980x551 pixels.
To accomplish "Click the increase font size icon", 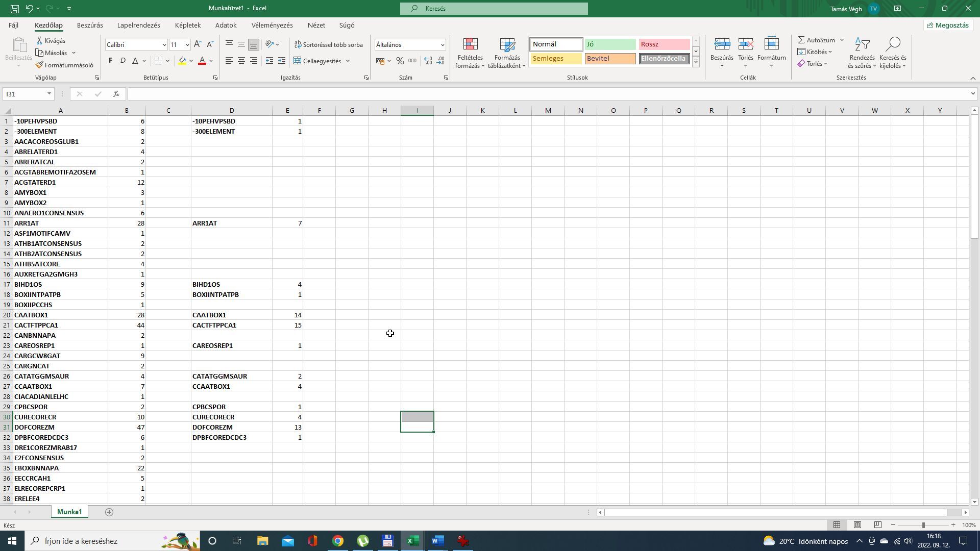I will (x=198, y=44).
